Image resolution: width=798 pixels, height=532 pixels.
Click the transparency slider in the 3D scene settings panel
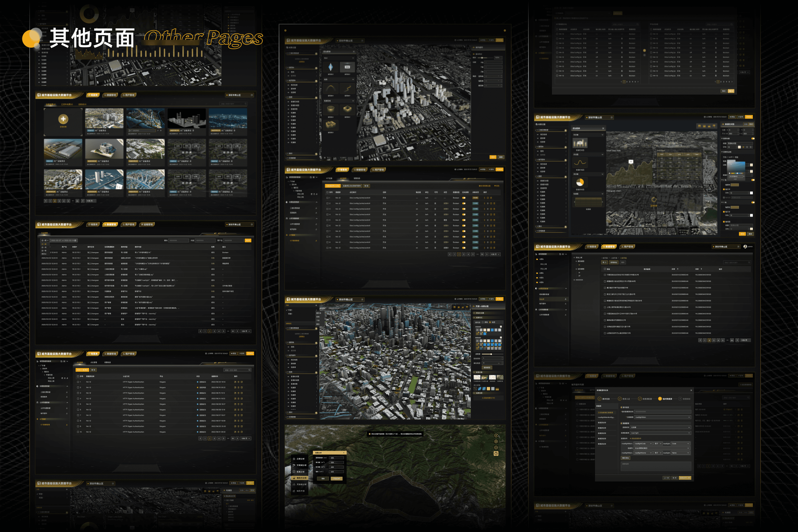point(491,354)
